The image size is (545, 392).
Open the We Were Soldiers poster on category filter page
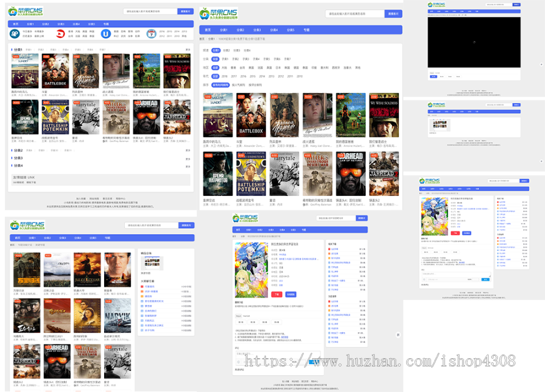[x=384, y=116]
